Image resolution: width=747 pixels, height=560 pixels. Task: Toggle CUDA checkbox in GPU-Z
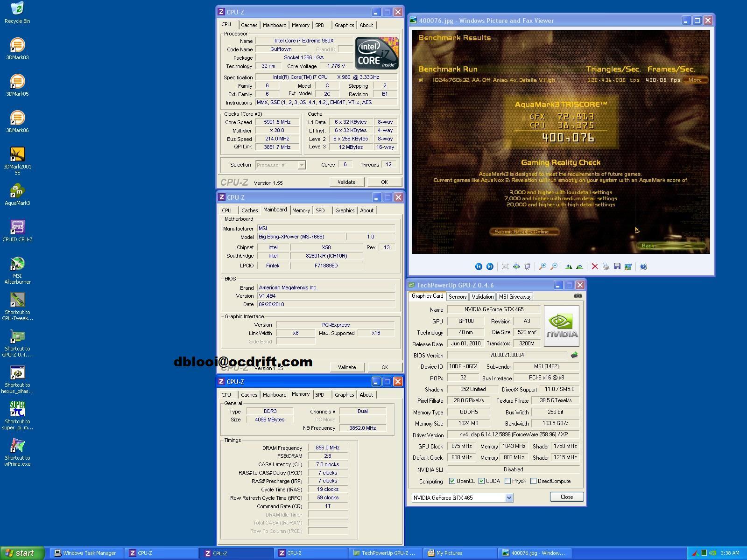click(x=481, y=481)
